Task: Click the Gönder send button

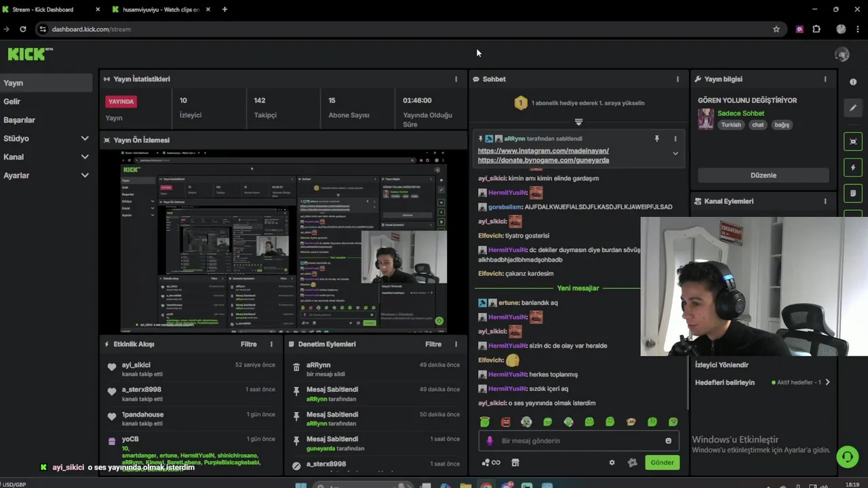Action: 662,463
